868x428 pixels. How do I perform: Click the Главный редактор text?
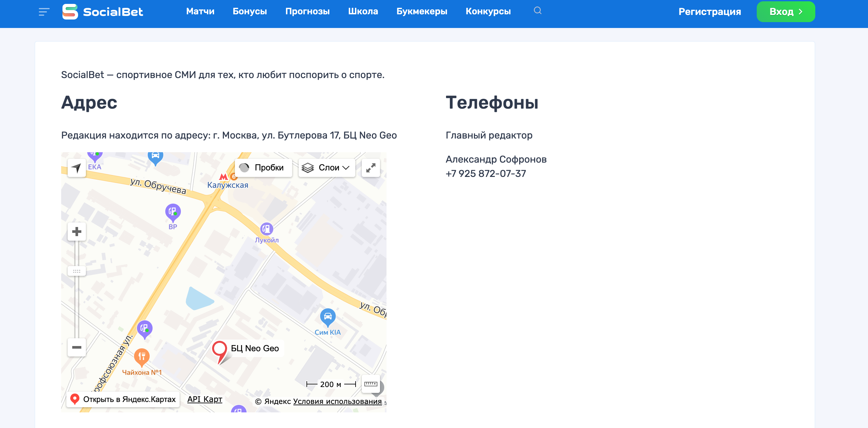[x=489, y=135]
